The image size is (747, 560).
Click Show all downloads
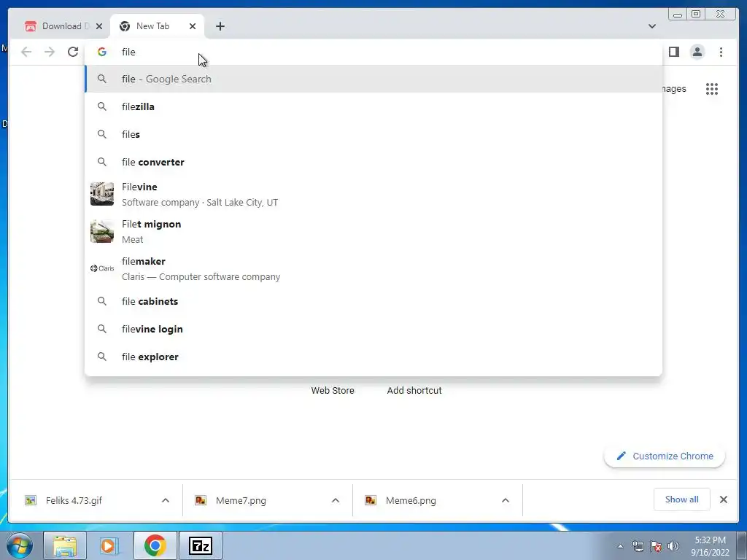682,499
